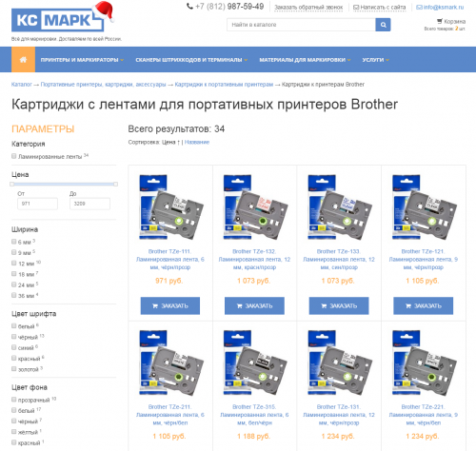The width and height of the screenshot is (476, 451).
Task: Filter by 12 мм width
Action: tap(14, 264)
